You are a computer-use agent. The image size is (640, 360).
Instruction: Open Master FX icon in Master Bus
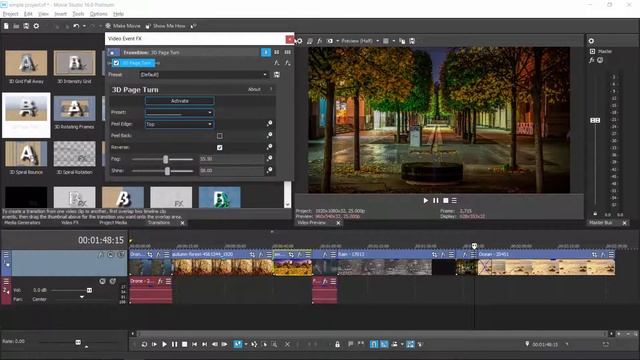coord(591,60)
